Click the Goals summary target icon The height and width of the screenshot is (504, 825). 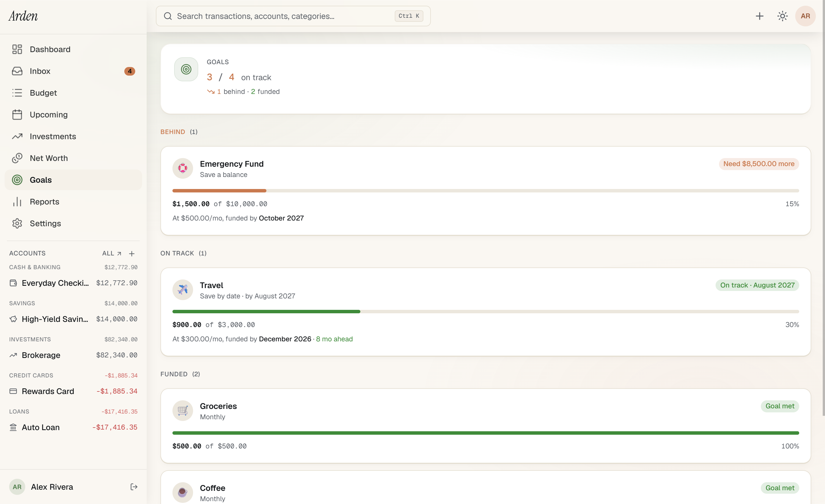(x=186, y=69)
